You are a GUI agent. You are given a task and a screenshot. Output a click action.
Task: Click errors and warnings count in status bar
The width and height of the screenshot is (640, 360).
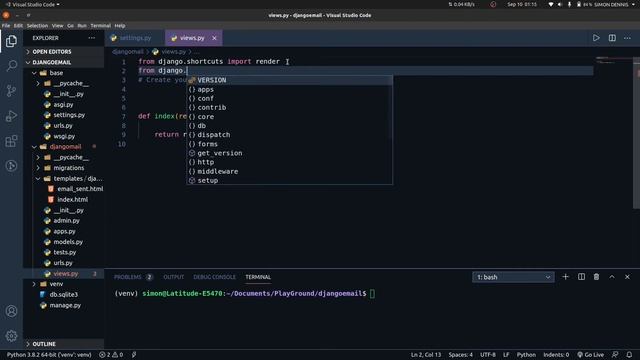pos(111,355)
